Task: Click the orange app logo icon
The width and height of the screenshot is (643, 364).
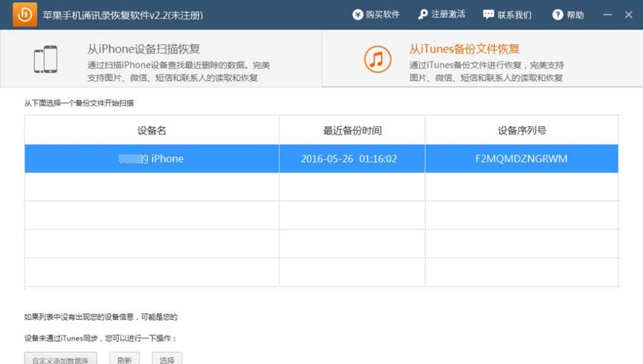Action: 24,15
